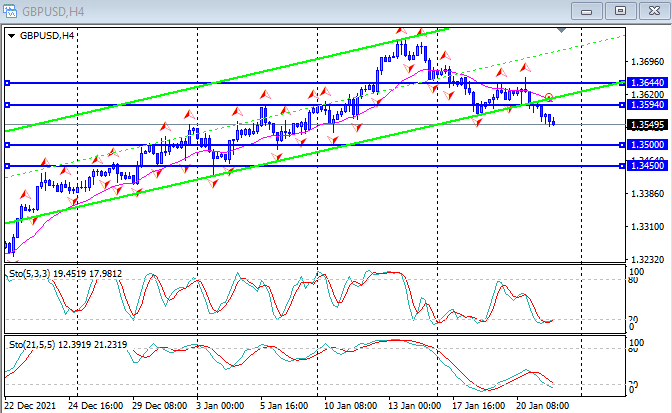Click the 3 Jan 00:00 time axis label
Image resolution: width=672 pixels, height=413 pixels.
point(220,405)
